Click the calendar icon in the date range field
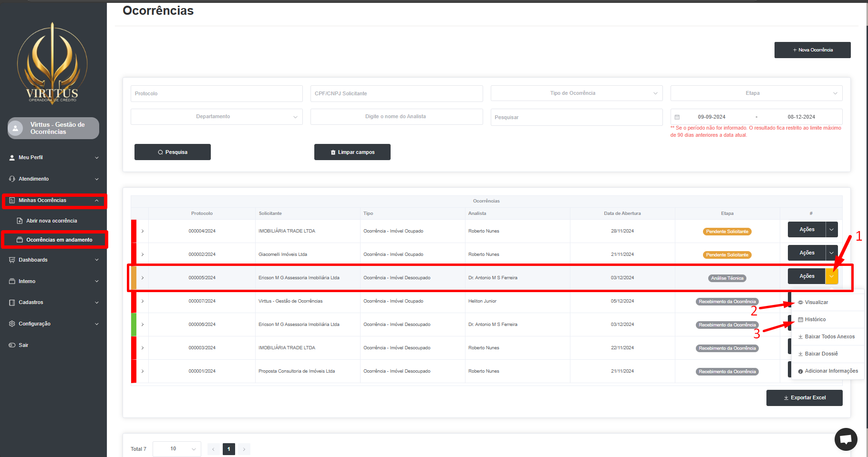 [x=677, y=117]
